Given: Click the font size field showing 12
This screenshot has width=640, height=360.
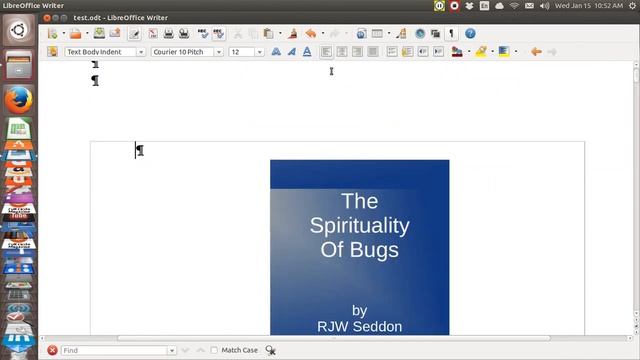Looking at the screenshot, I should (x=242, y=52).
